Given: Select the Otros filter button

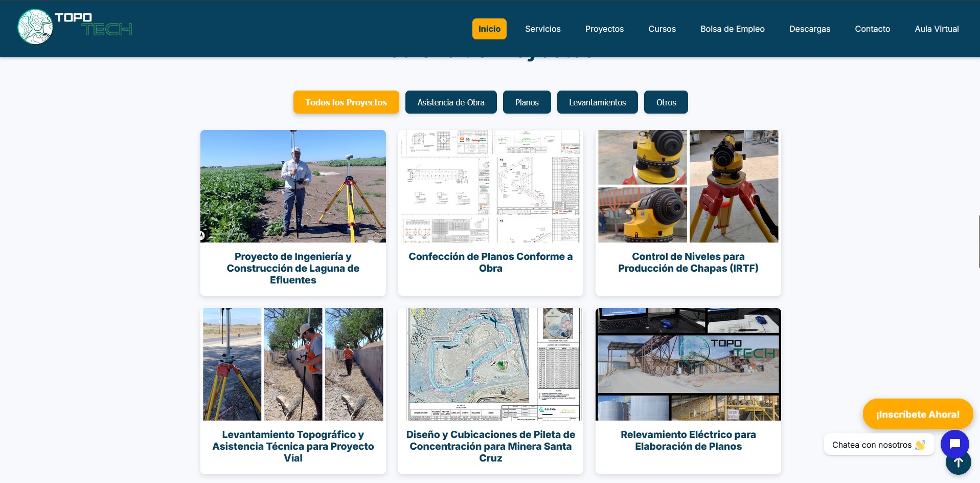Looking at the screenshot, I should coord(666,102).
